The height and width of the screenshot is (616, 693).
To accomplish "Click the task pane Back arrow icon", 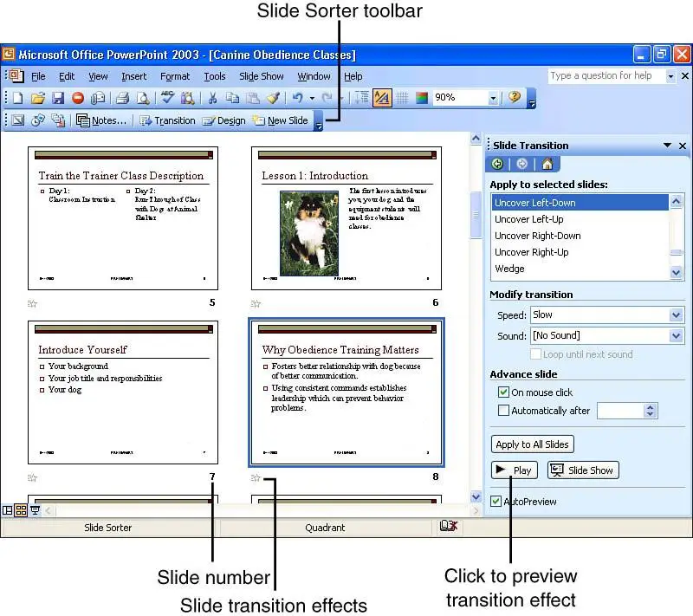I will coord(497,165).
